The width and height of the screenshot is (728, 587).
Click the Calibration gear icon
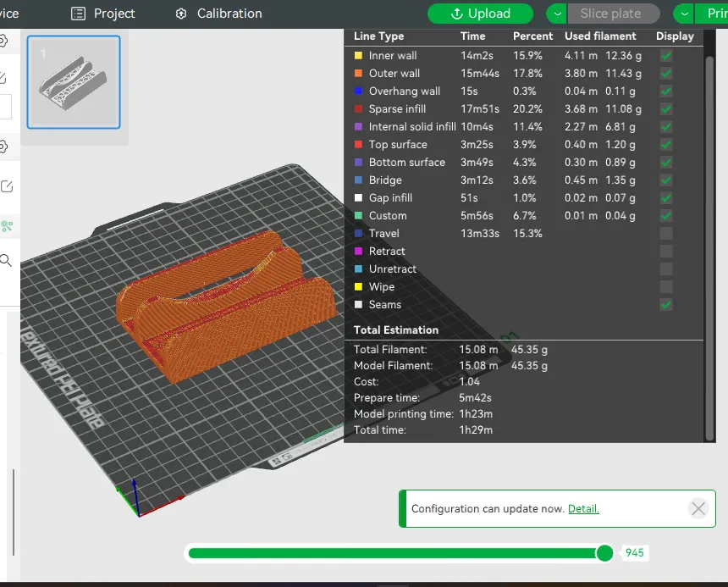181,14
